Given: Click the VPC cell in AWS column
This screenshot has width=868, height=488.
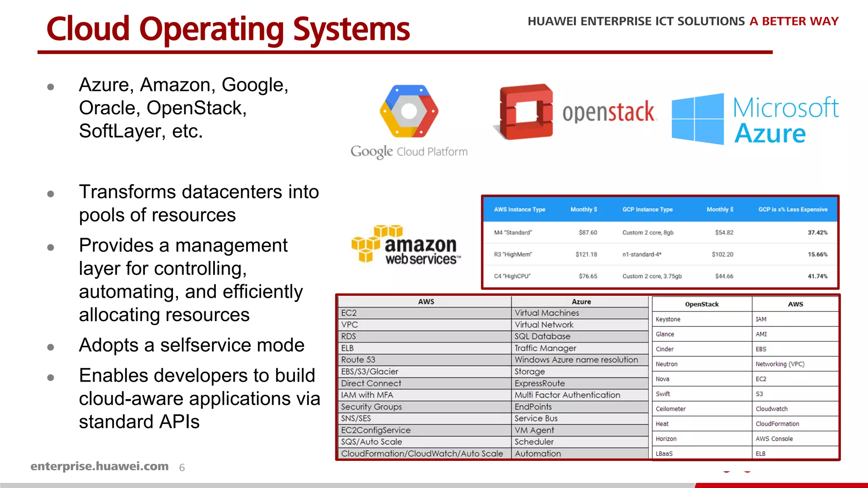Looking at the screenshot, I should click(425, 325).
